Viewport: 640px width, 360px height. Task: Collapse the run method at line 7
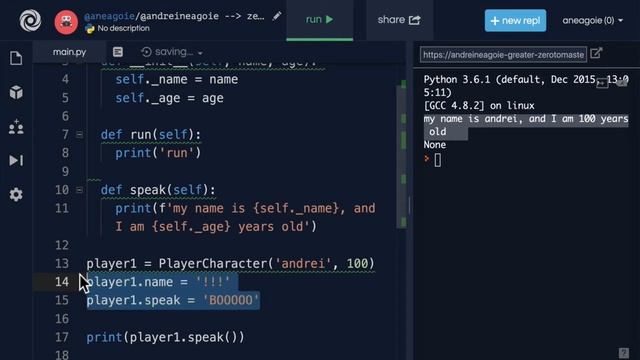point(80,134)
